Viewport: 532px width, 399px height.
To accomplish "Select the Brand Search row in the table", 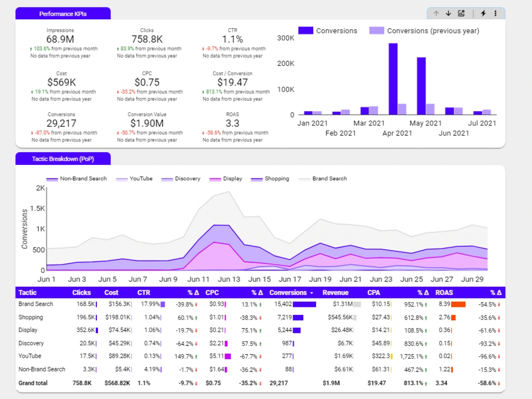I will coord(35,304).
